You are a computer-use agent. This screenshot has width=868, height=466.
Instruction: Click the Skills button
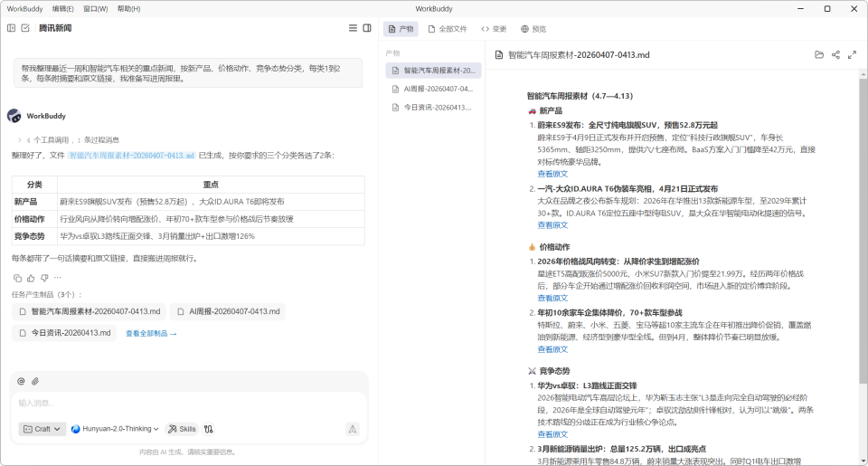[182, 429]
